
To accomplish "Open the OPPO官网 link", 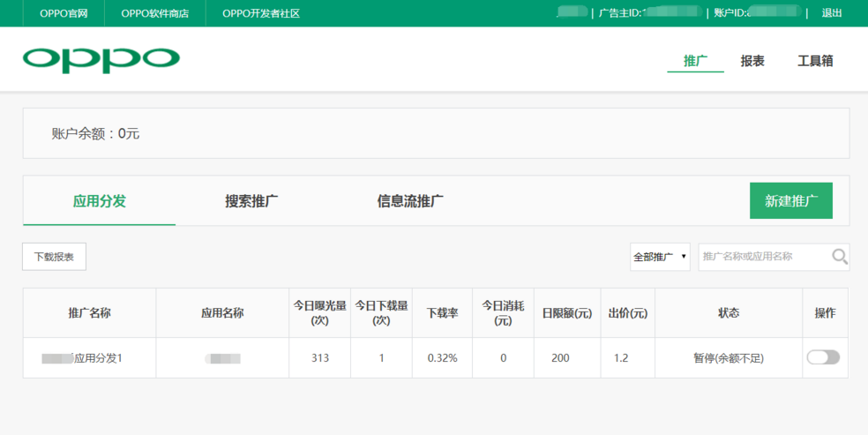I will point(64,13).
